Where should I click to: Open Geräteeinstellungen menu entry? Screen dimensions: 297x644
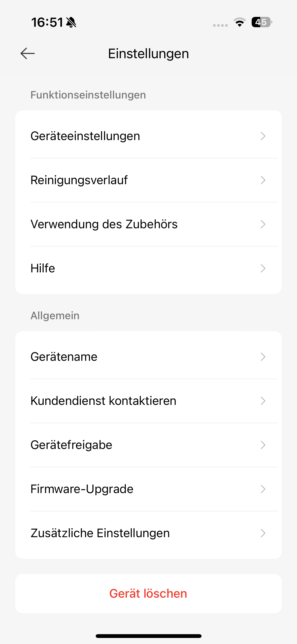[x=85, y=136]
